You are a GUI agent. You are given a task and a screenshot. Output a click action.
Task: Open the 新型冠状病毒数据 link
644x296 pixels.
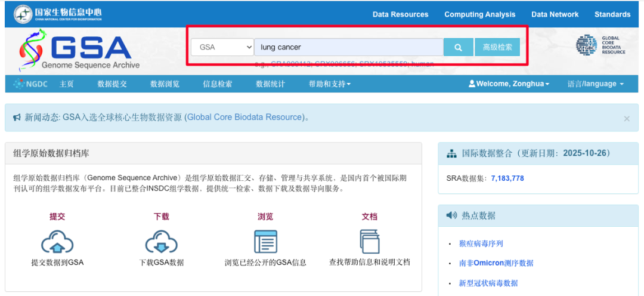point(488,283)
